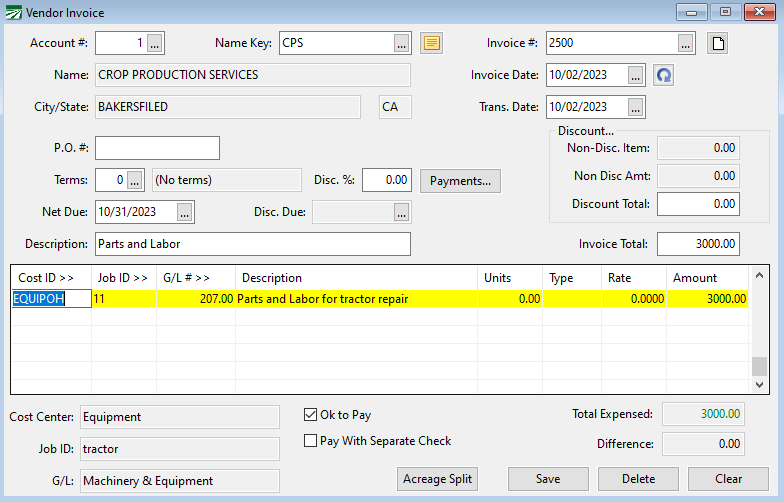Click the grid scrollbar down arrow
Screen dimensions: 784x502
tap(760, 385)
